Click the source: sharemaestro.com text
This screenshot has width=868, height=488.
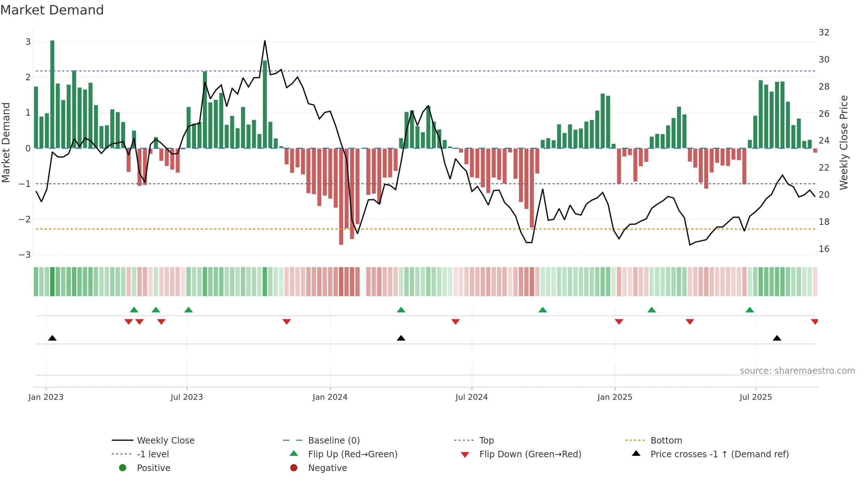[x=797, y=371]
